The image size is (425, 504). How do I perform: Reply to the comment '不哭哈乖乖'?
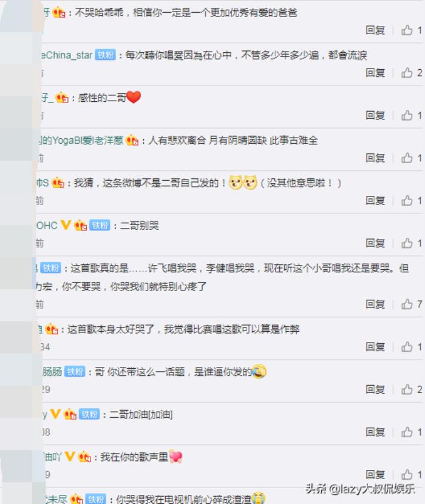tap(375, 30)
